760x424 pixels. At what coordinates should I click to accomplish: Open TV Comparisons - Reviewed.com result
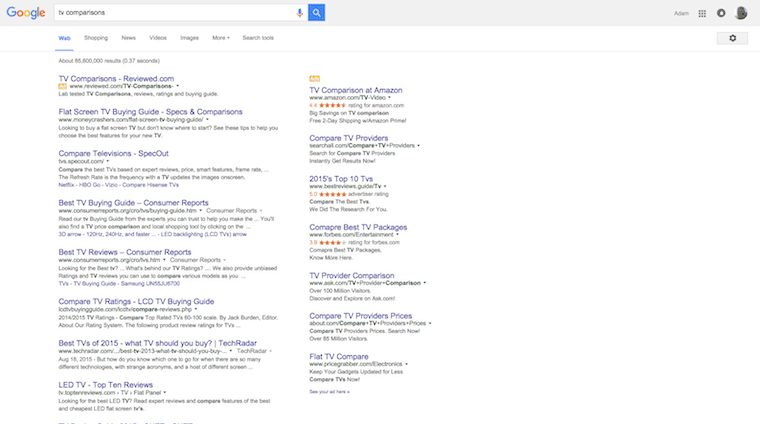(116, 79)
